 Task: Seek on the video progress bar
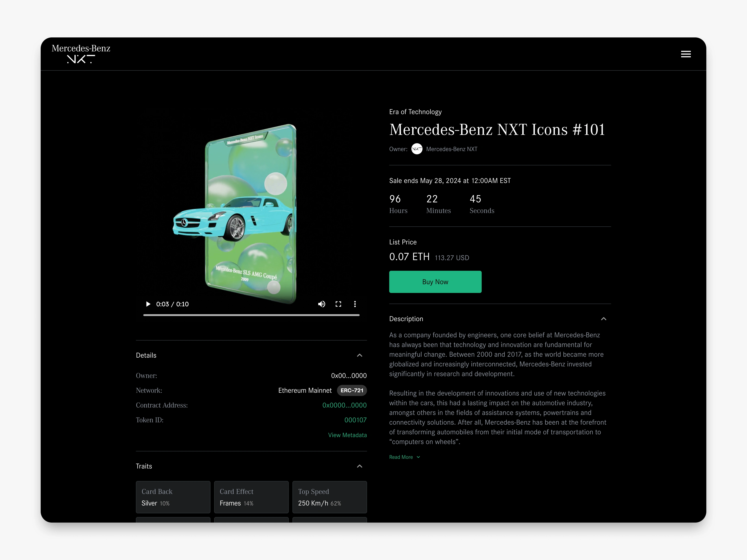point(251,315)
